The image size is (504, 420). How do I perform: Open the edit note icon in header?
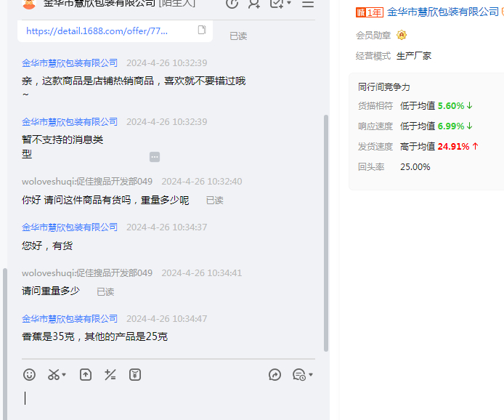(x=277, y=4)
